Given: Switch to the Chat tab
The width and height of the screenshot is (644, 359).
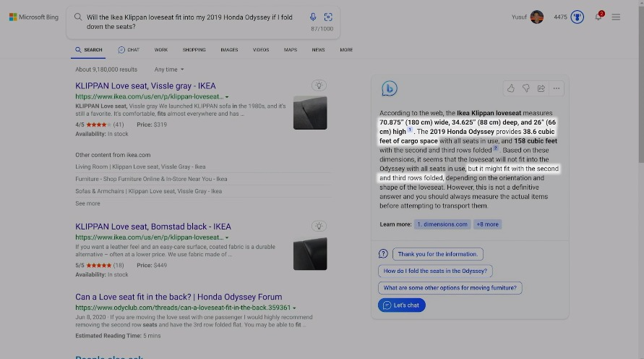Looking at the screenshot, I should pyautogui.click(x=129, y=50).
